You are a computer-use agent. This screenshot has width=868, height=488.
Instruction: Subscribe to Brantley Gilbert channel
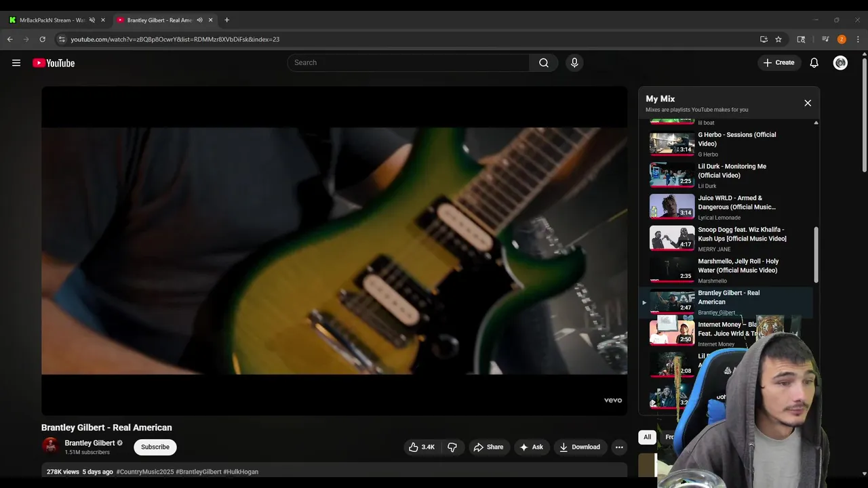click(155, 447)
